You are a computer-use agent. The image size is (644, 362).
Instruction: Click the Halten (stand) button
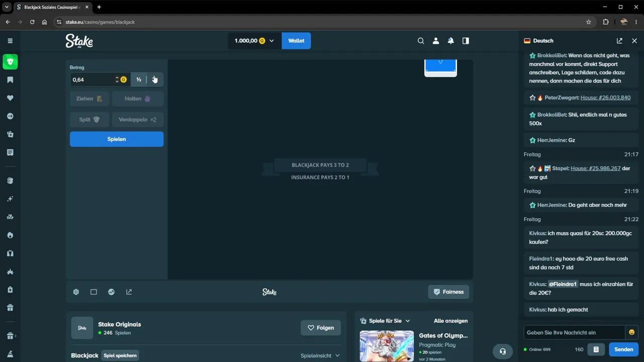(x=138, y=99)
